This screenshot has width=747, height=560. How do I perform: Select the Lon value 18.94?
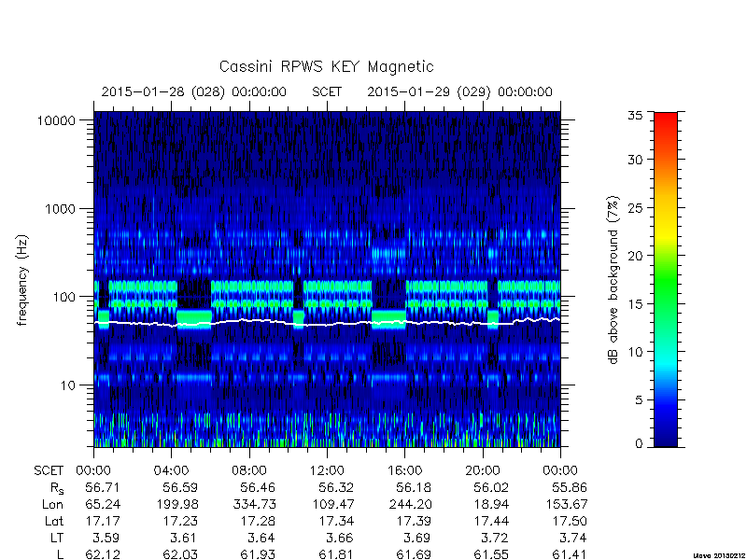click(x=492, y=504)
